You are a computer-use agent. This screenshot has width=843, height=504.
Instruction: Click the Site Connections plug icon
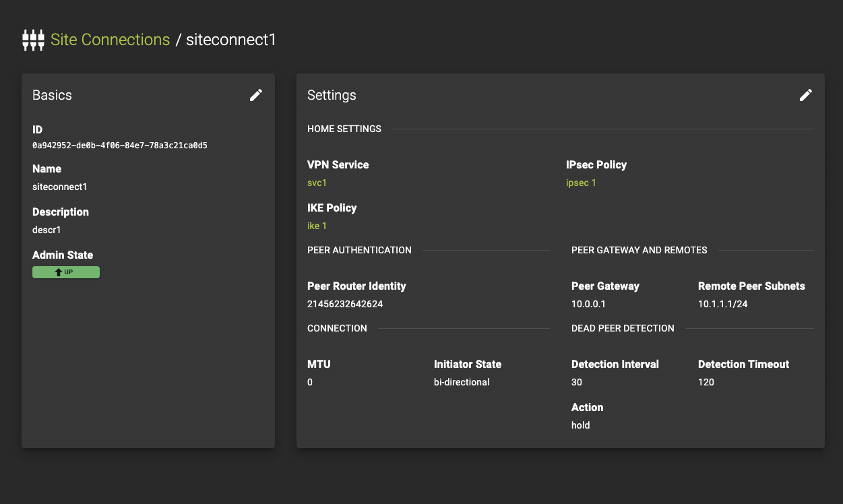coord(33,40)
